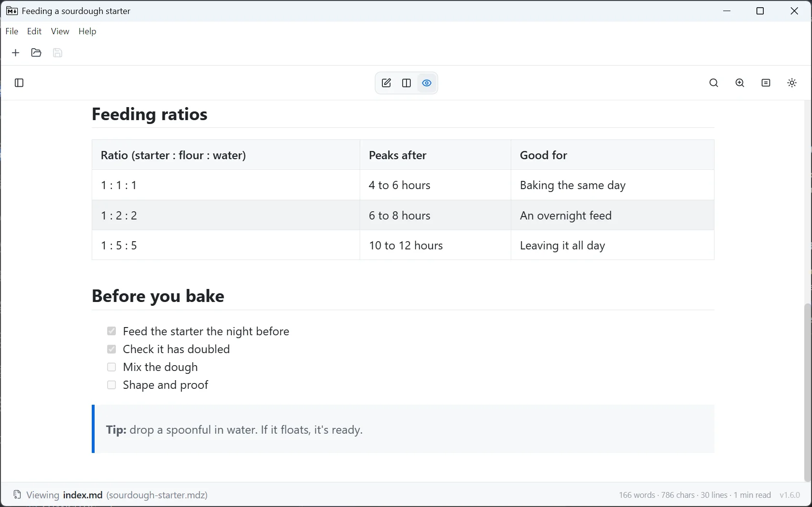Click the word count '166 words' stats

(x=637, y=495)
